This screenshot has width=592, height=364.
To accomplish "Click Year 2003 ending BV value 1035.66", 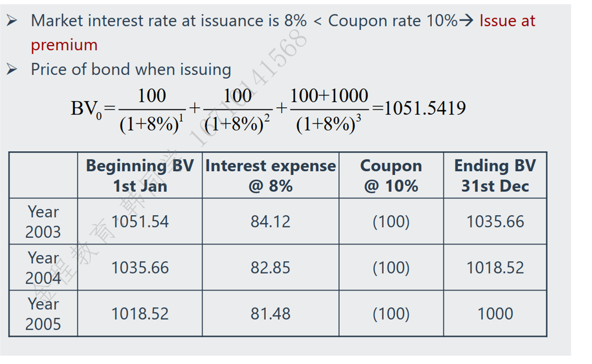I will click(x=495, y=222).
